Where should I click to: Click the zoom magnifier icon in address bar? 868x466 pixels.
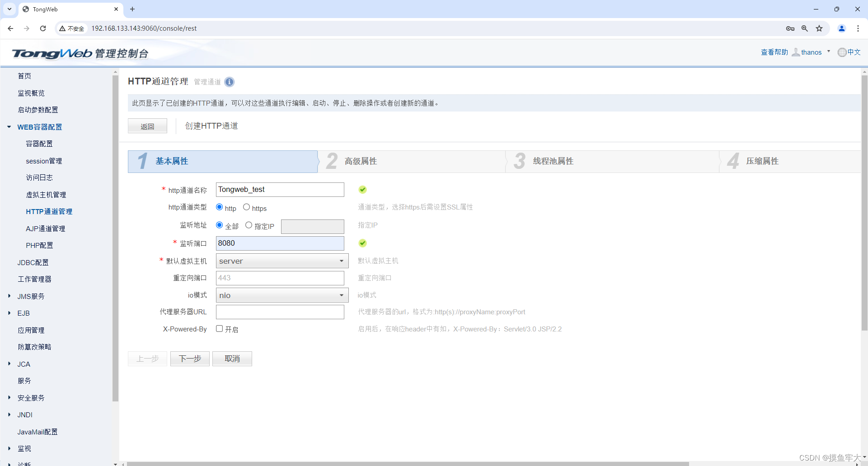(x=805, y=28)
